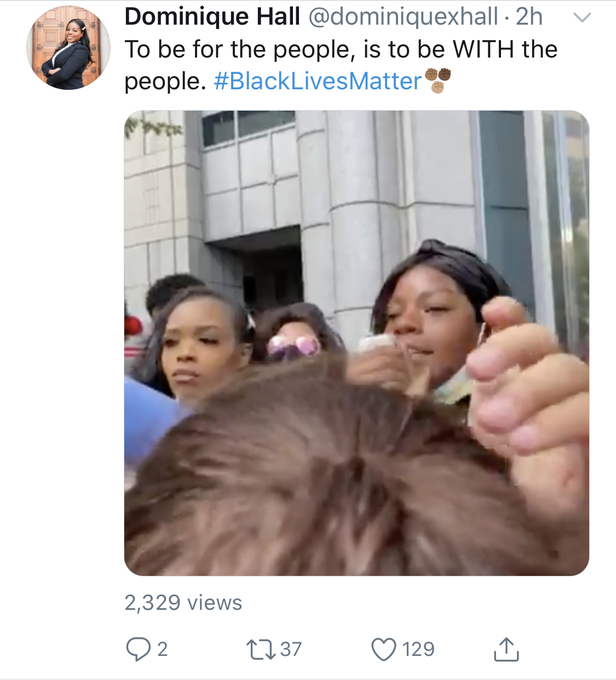This screenshot has width=616, height=680.
Task: Tap the like count 129
Action: point(418,649)
